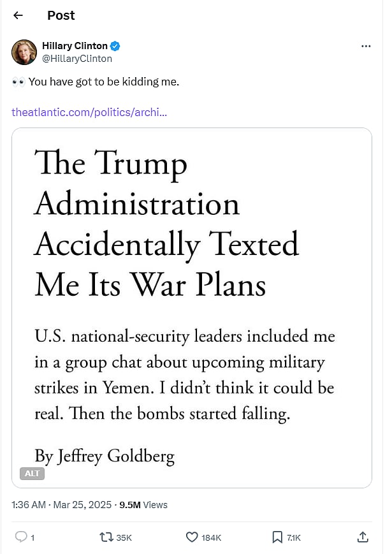Viewport: 392px width, 554px height.
Task: Click the repost arrows icon
Action: pyautogui.click(x=106, y=537)
